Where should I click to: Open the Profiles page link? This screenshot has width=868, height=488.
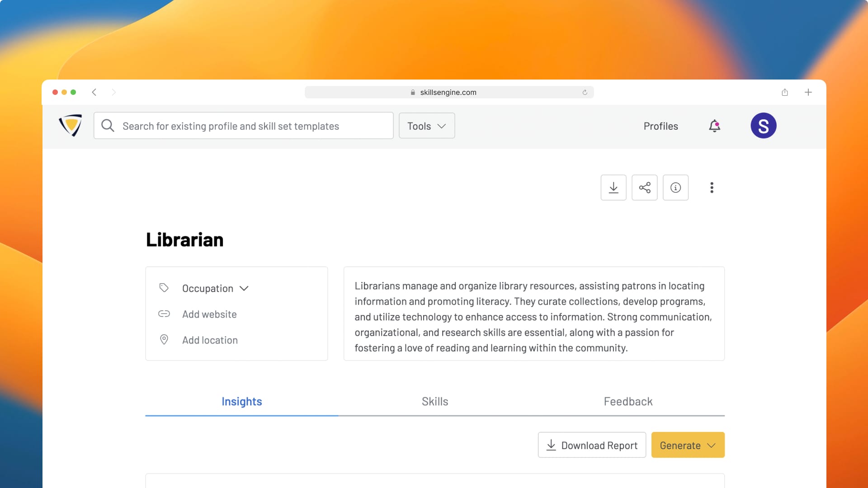click(660, 126)
